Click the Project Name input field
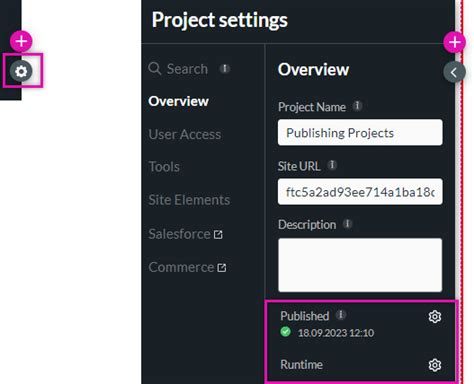 pos(360,132)
